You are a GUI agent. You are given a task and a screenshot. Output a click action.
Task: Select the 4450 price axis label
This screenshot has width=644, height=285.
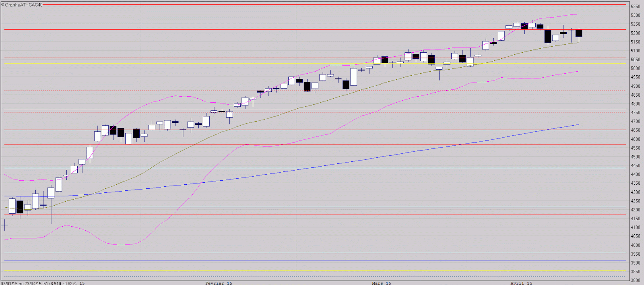coord(636,166)
